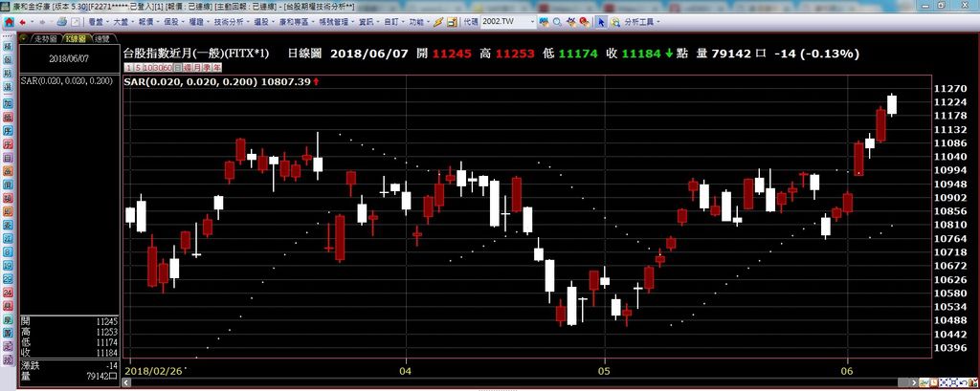Click the red Home icon in toolbar
This screenshot has height=391, width=980.
click(x=10, y=22)
